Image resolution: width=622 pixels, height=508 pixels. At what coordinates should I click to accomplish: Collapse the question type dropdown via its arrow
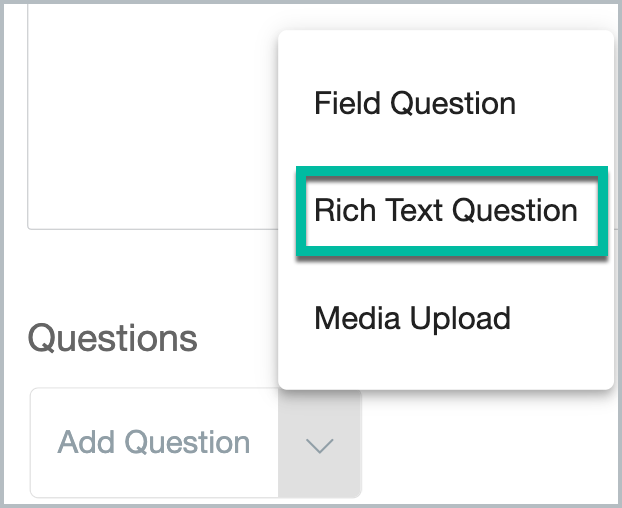tap(319, 445)
